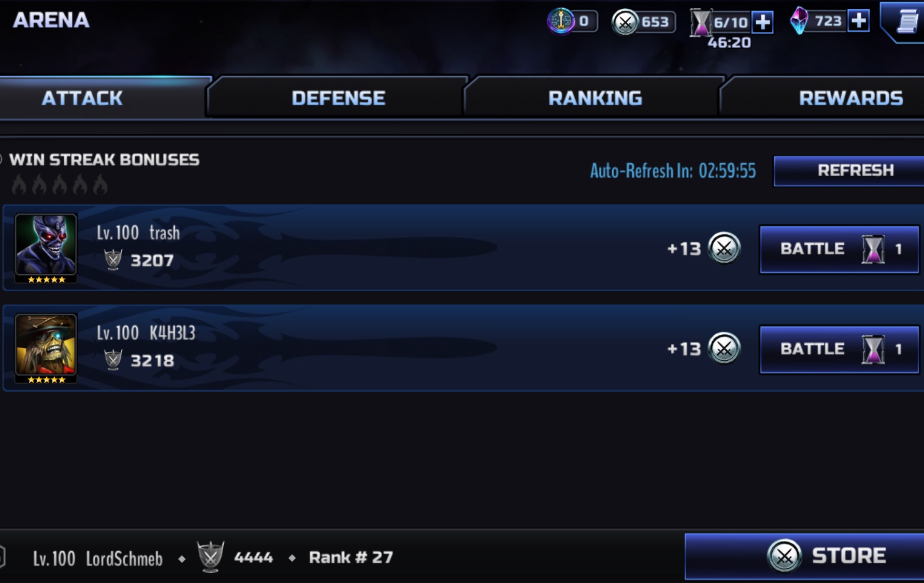The height and width of the screenshot is (583, 924).
Task: Click the trophy icon beside score 4444
Action: tap(210, 556)
